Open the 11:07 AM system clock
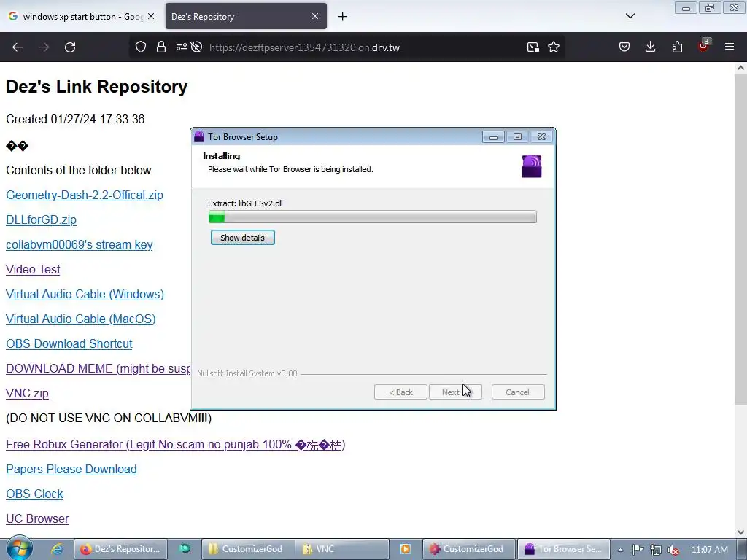Image resolution: width=747 pixels, height=560 pixels. [709, 550]
